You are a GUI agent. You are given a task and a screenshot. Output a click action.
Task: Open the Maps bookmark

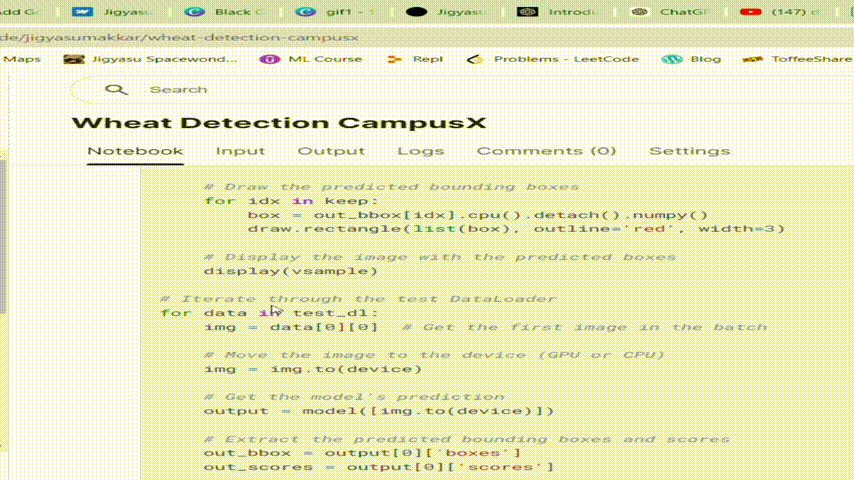[22, 59]
